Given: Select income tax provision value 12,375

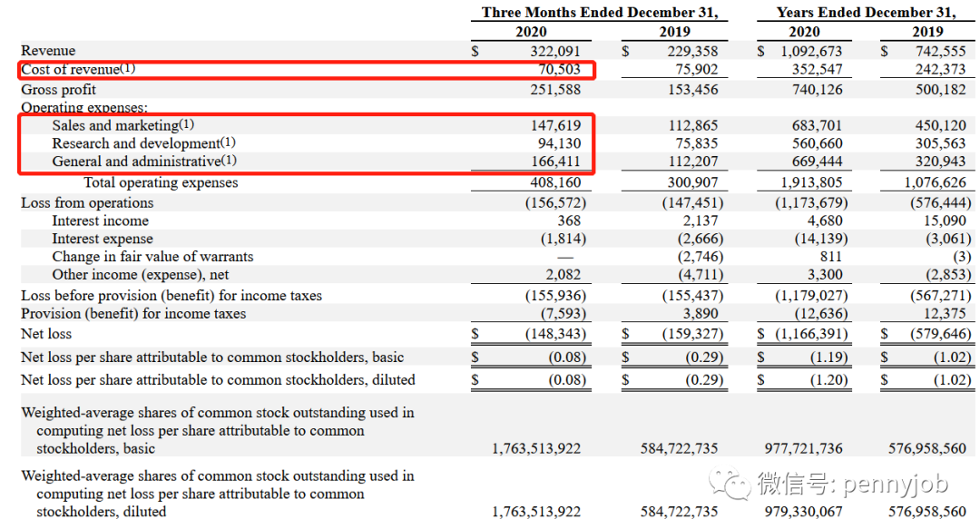Looking at the screenshot, I should (x=945, y=313).
